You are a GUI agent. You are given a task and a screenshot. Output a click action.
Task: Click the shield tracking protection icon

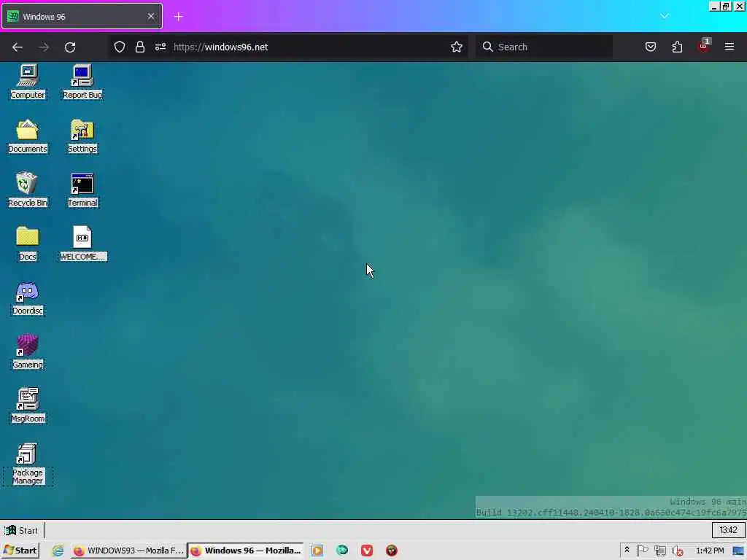click(x=120, y=47)
